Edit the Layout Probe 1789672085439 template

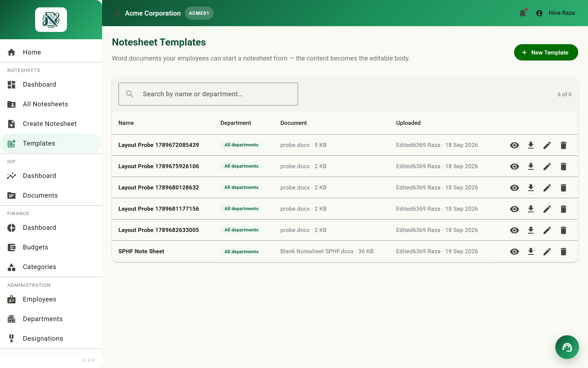547,145
